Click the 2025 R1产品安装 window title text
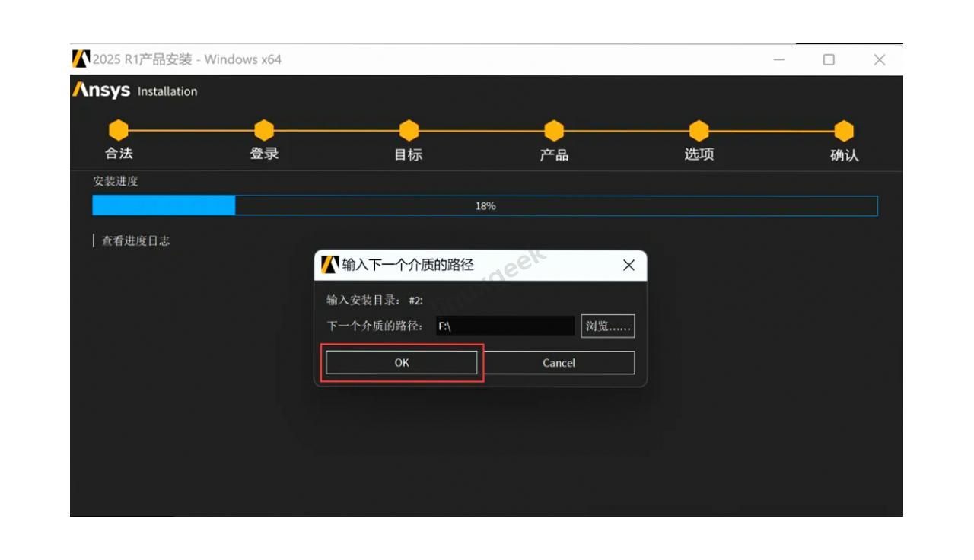This screenshot has width=974, height=560. tap(187, 59)
